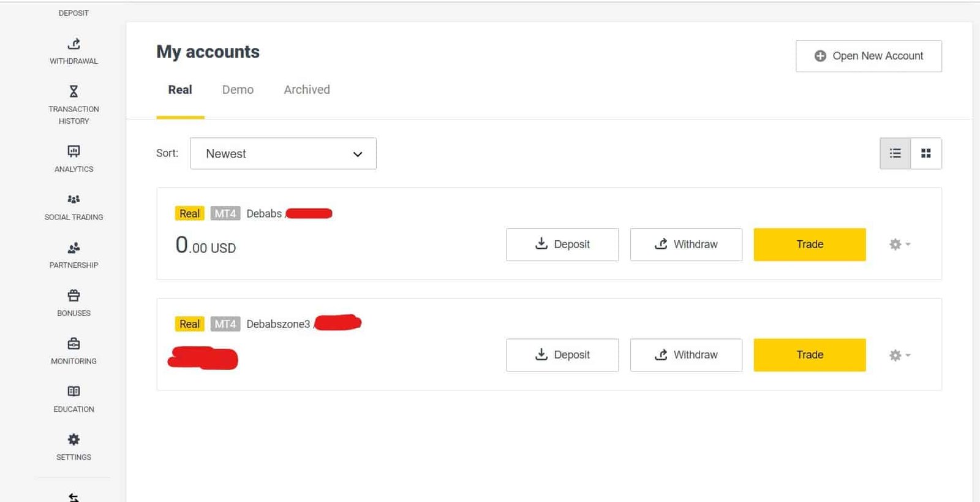Open the Withdrawal sidebar icon
Screen dimensions: 980x502
click(x=73, y=44)
